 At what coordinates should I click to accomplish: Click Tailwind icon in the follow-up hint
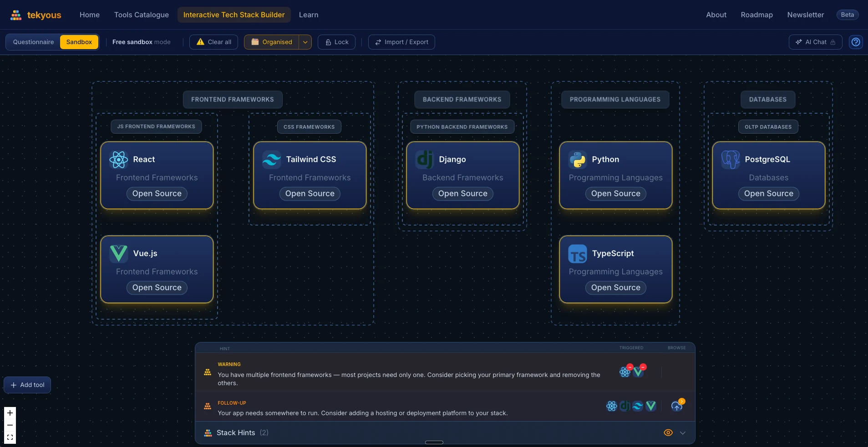coord(638,406)
